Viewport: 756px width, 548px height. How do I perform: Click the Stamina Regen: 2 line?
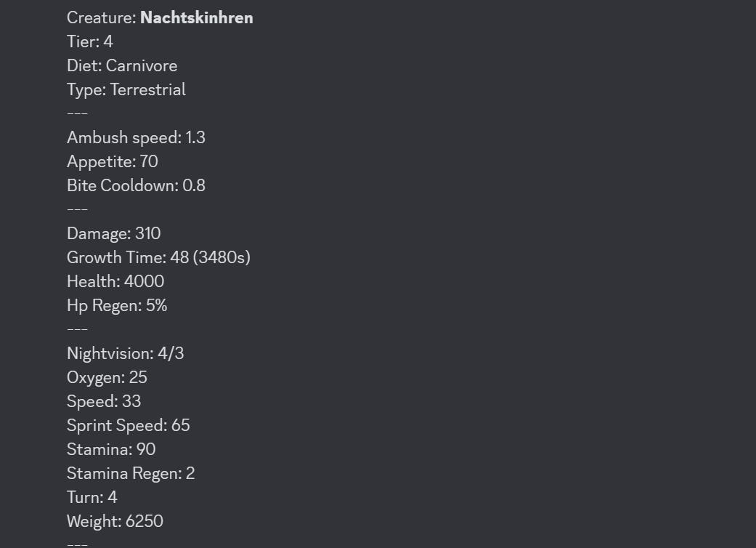click(x=131, y=473)
